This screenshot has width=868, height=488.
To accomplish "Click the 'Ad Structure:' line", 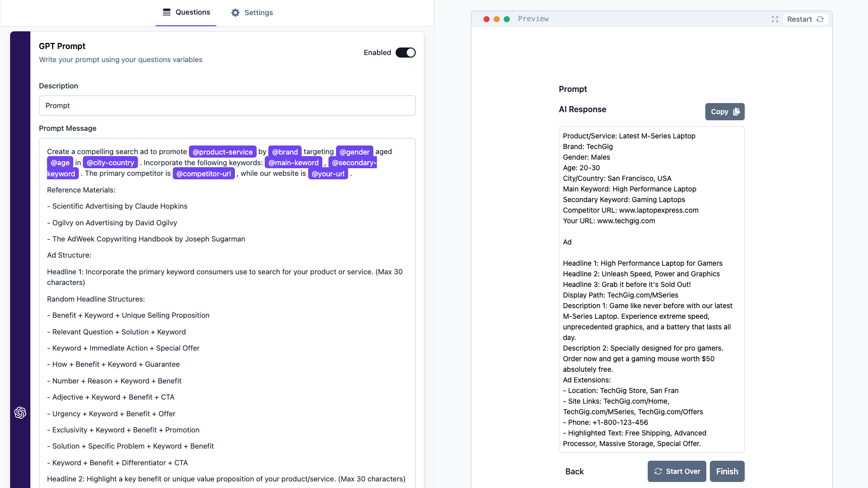I will pos(69,255).
